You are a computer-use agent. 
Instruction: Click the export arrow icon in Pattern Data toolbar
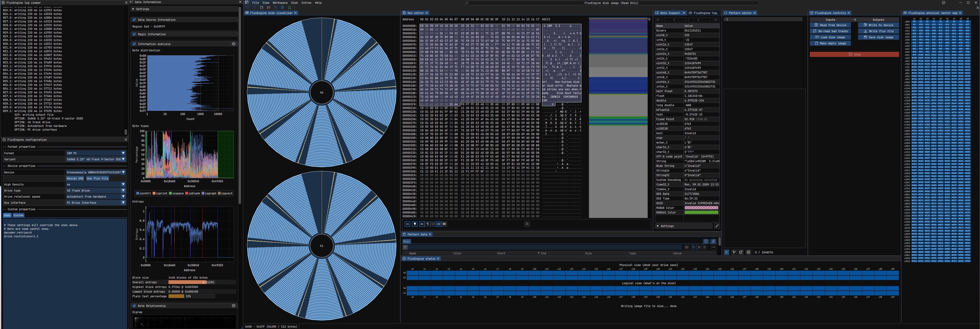(x=713, y=248)
